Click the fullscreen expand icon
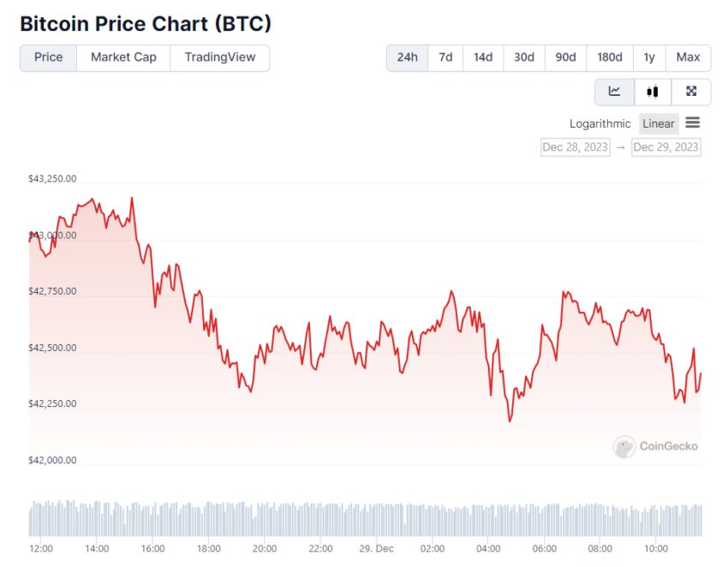Image resolution: width=728 pixels, height=567 pixels. coord(691,92)
